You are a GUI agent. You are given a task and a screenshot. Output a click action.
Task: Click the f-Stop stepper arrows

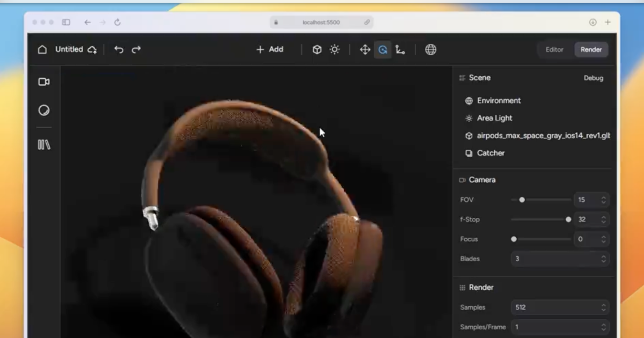pyautogui.click(x=604, y=219)
